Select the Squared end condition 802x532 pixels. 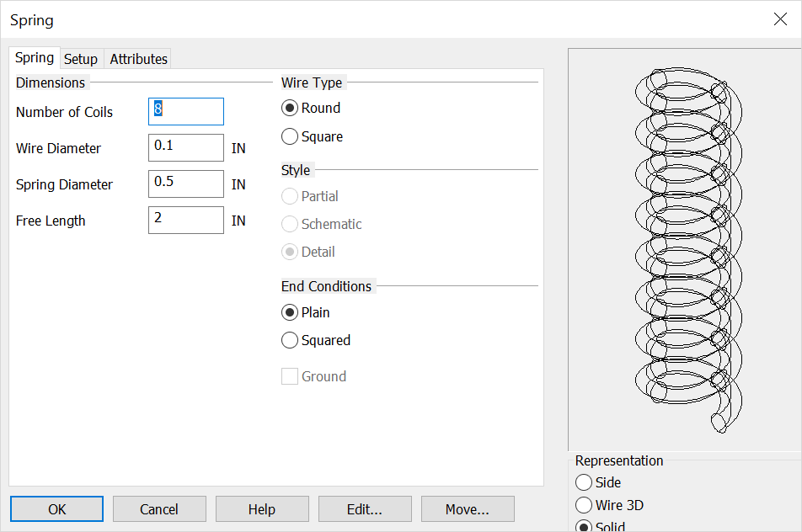point(289,340)
